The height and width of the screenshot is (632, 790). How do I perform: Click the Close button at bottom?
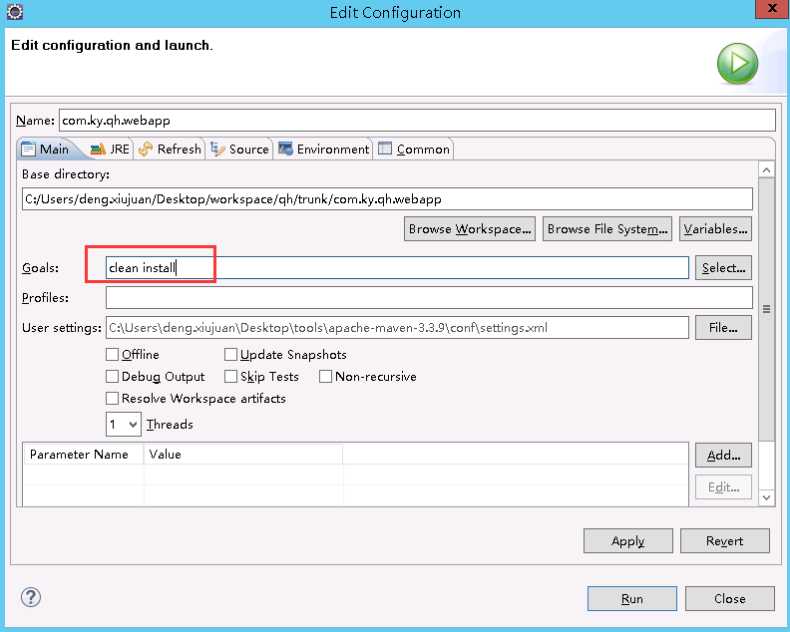click(730, 598)
